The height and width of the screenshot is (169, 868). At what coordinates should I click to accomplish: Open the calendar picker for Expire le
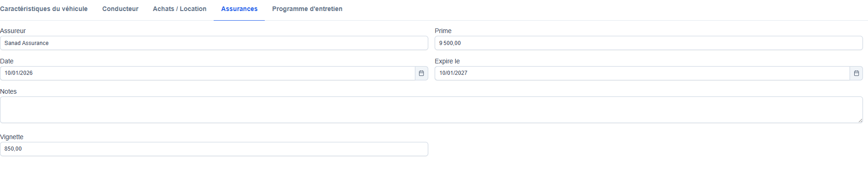pyautogui.click(x=856, y=73)
